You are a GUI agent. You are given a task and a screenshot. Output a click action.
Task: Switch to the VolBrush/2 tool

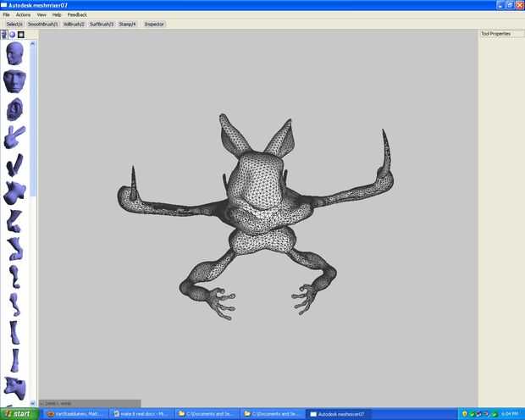click(74, 24)
